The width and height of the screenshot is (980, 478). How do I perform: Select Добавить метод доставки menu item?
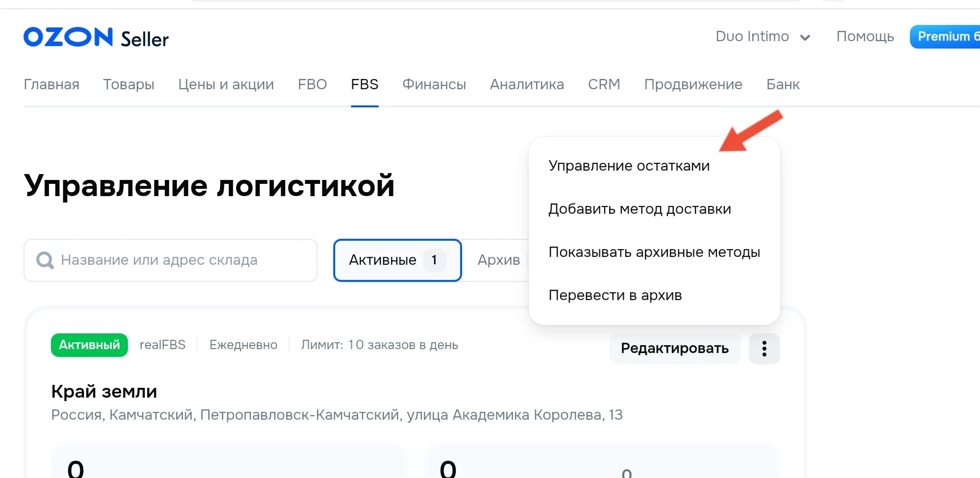639,209
